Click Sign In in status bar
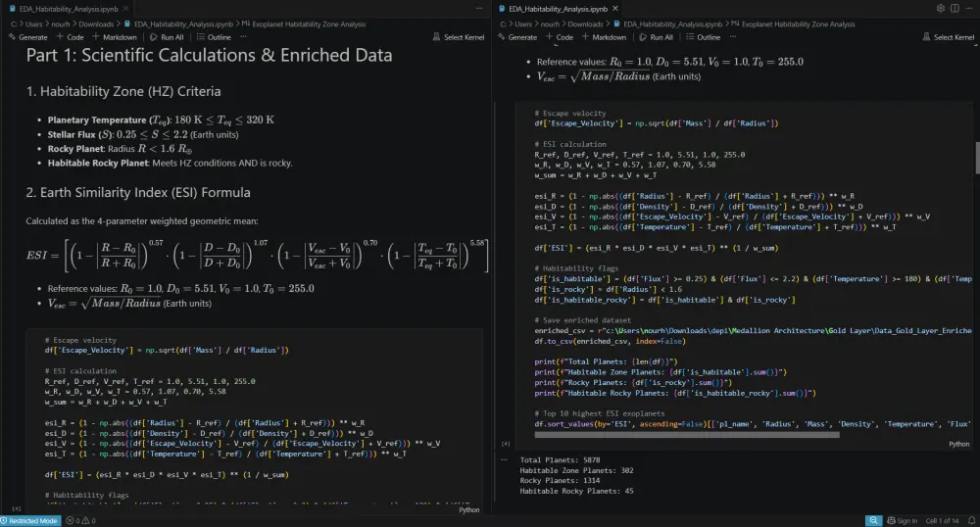980x527 pixels. pyautogui.click(x=903, y=521)
